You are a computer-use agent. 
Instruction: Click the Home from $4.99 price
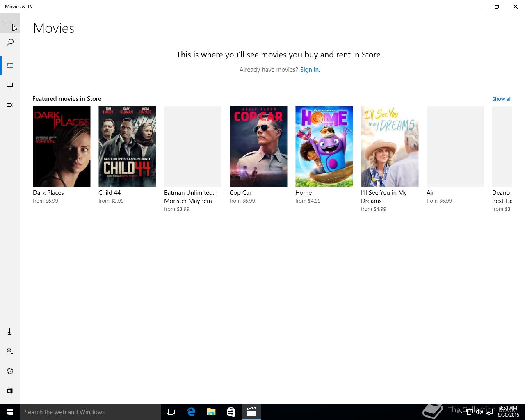click(x=308, y=201)
